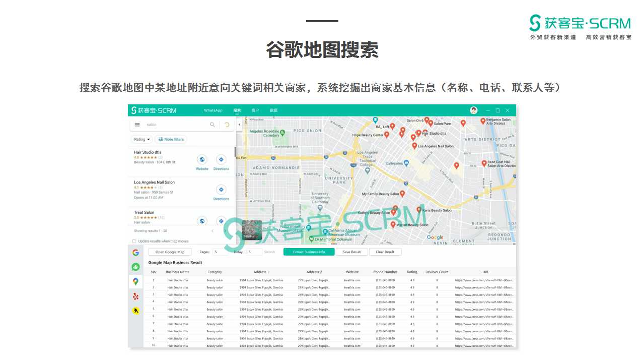644x363 pixels.
Task: Click treatttla.com website cell in table row 7
Action: (352, 324)
